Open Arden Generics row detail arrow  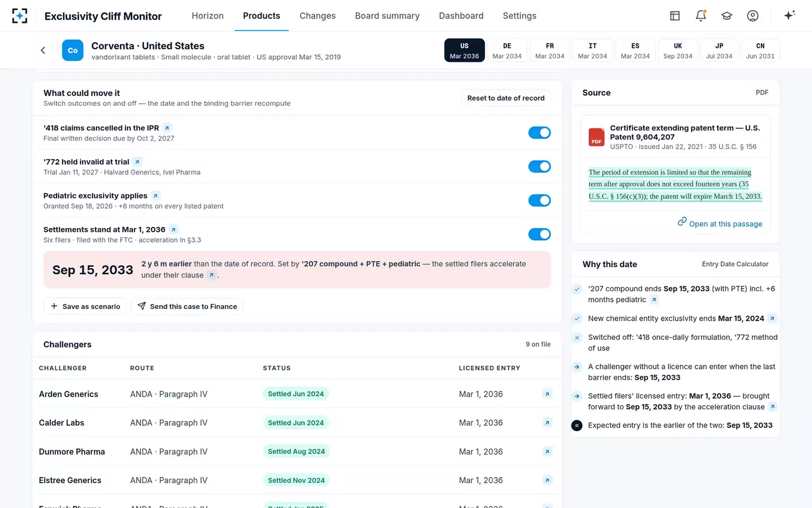(x=547, y=394)
